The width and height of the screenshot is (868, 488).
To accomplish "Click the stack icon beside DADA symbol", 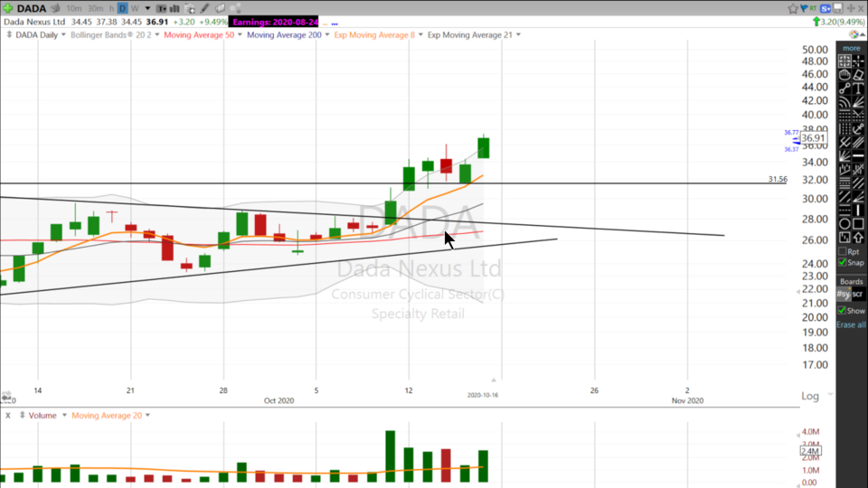I will coord(55,8).
